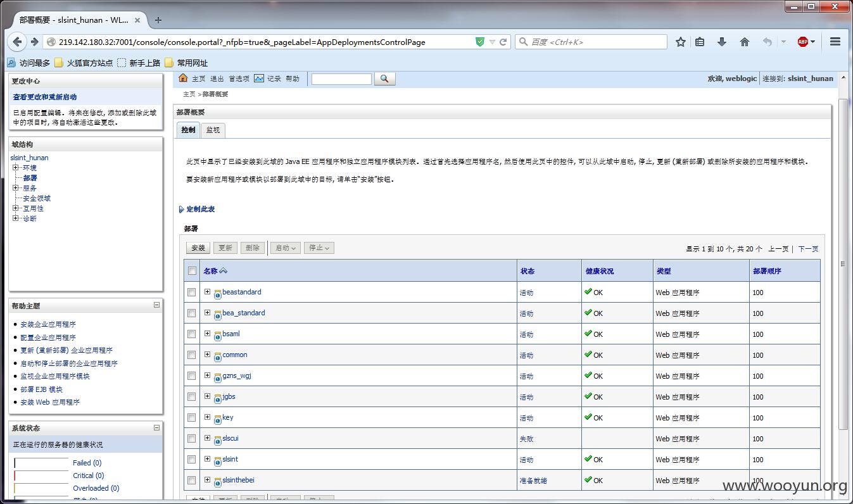Check the box for jgbs
The height and width of the screenshot is (504, 853).
tap(192, 397)
